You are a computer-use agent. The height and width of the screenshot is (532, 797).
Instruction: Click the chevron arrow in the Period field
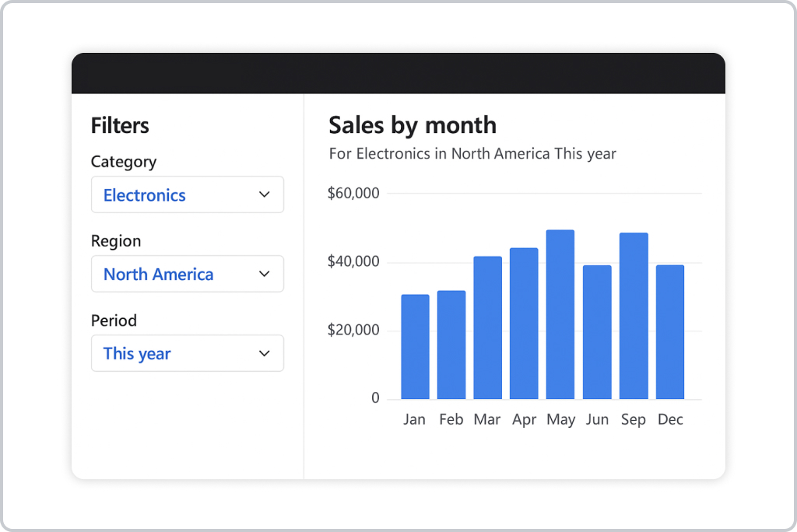(264, 353)
